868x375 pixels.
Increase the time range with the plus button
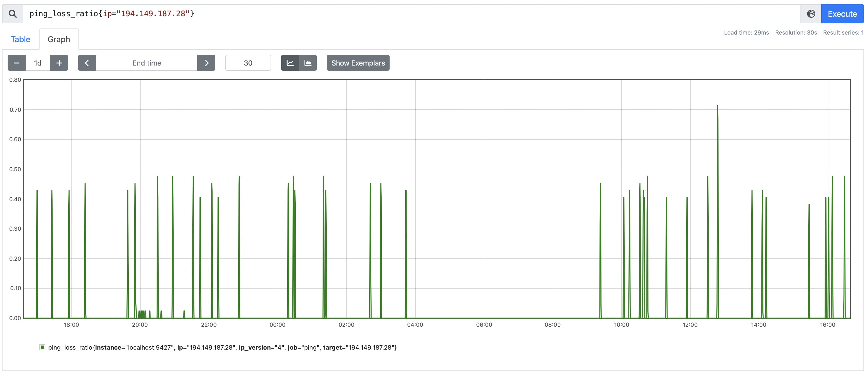pos(59,63)
